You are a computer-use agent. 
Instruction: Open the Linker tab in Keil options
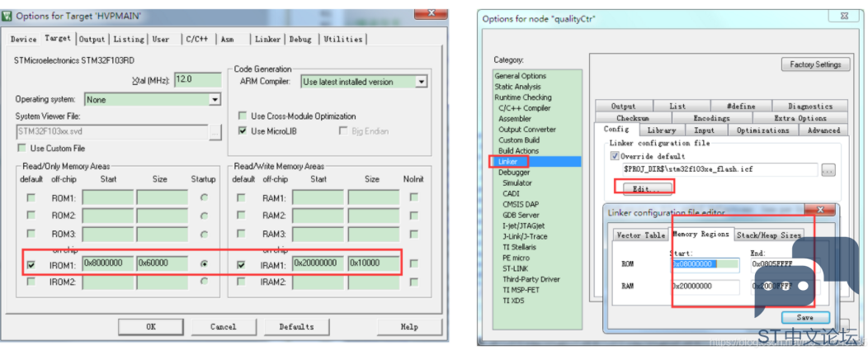coord(268,40)
